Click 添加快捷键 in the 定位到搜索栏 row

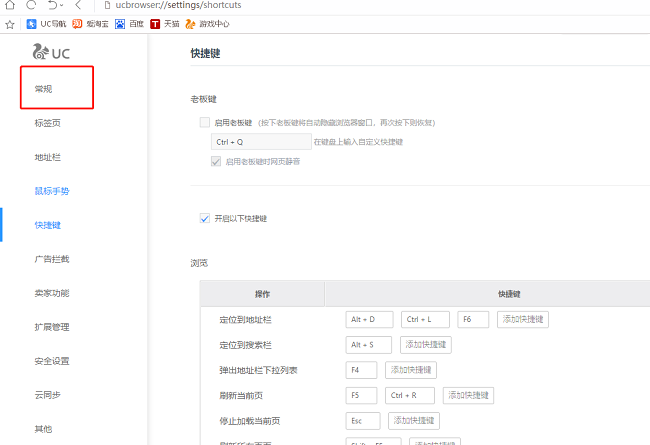tap(426, 345)
